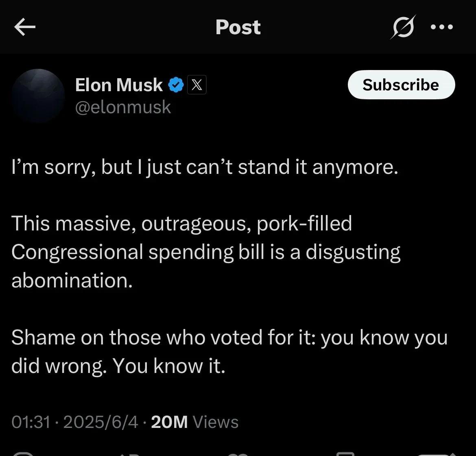The height and width of the screenshot is (456, 476).
Task: Open the @elonmusk handle
Action: [x=123, y=107]
